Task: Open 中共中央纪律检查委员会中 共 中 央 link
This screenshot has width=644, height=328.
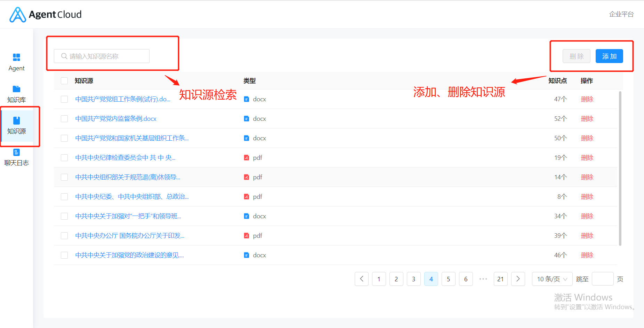Action: point(125,158)
